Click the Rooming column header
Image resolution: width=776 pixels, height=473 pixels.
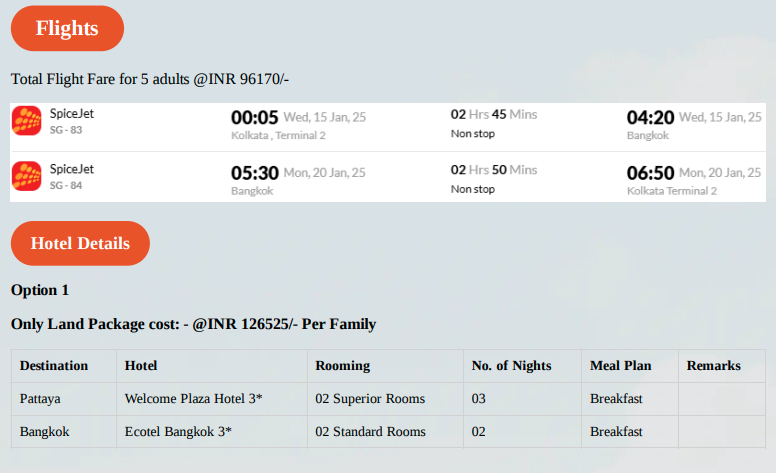[342, 366]
